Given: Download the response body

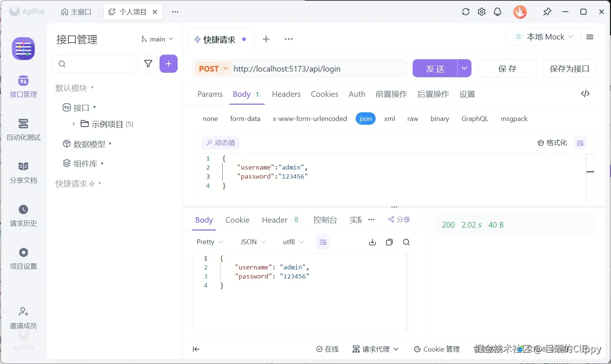Looking at the screenshot, I should [x=372, y=242].
